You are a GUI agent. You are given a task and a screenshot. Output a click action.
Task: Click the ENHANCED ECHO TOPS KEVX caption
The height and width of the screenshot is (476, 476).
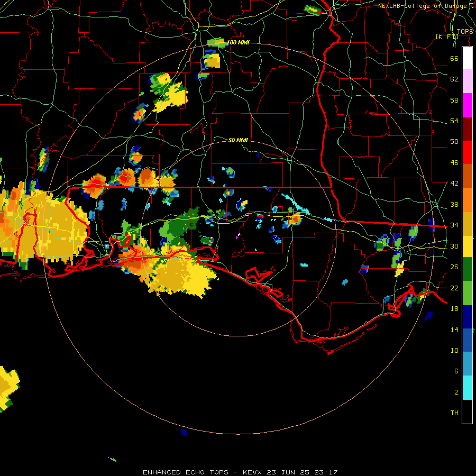(240, 472)
